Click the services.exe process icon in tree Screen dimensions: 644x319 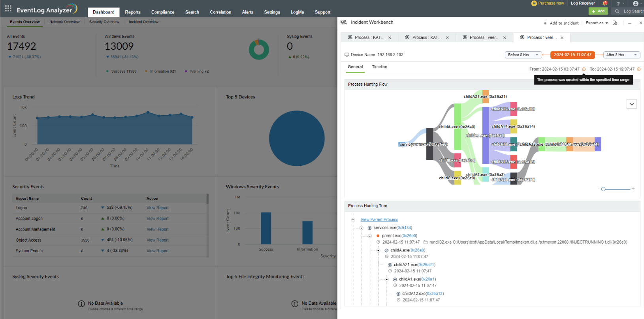click(370, 228)
